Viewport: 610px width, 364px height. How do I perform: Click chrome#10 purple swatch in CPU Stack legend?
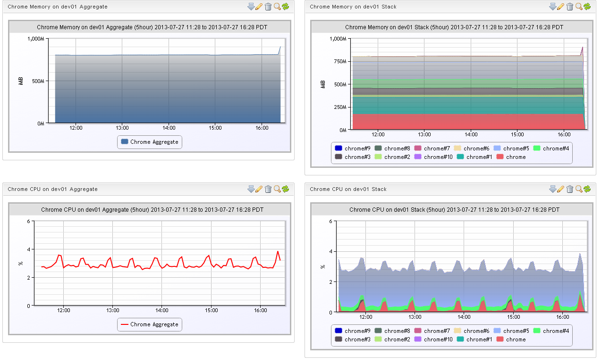click(x=418, y=339)
